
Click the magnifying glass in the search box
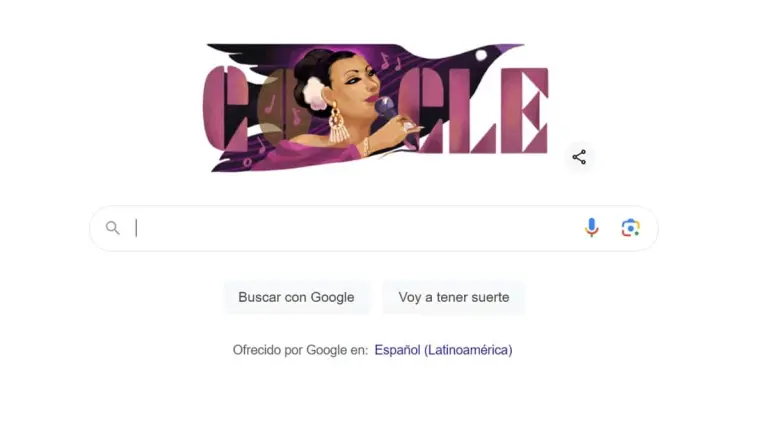113,228
